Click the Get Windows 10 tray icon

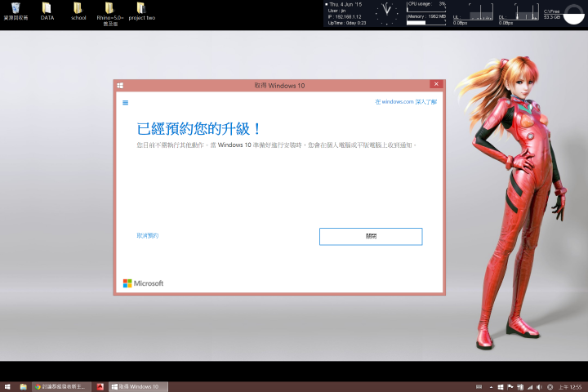[501, 387]
